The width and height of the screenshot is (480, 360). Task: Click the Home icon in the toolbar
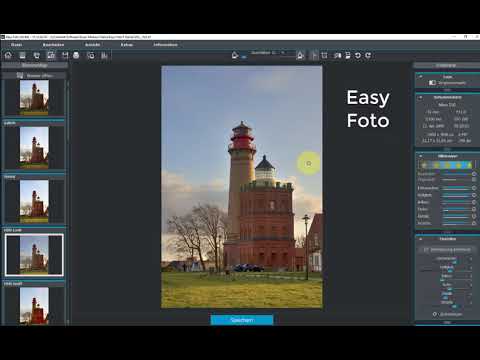point(8,55)
